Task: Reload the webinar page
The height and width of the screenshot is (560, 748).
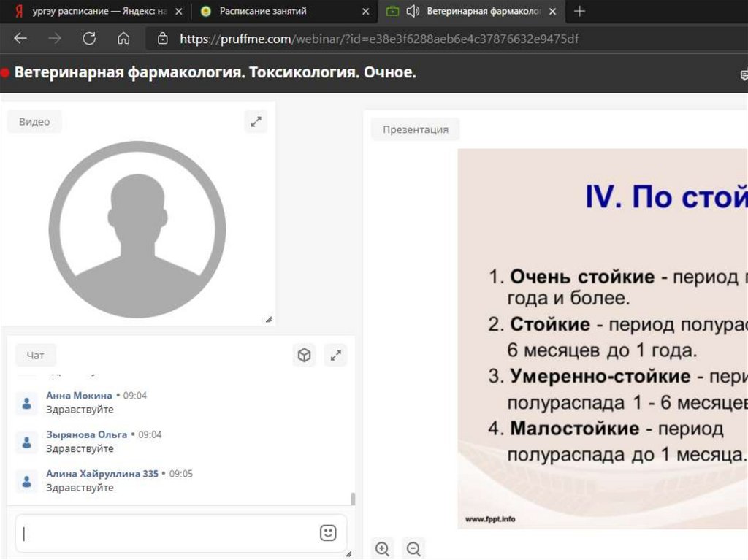Action: [89, 39]
